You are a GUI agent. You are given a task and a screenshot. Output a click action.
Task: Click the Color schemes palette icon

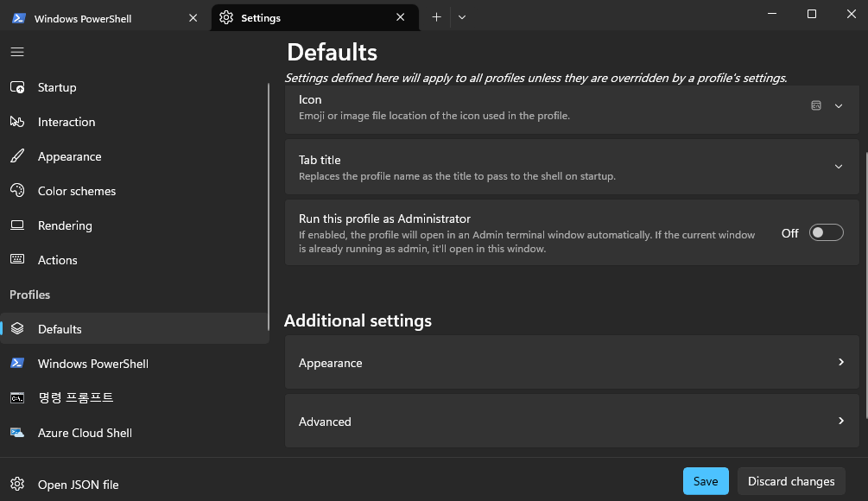(x=17, y=190)
